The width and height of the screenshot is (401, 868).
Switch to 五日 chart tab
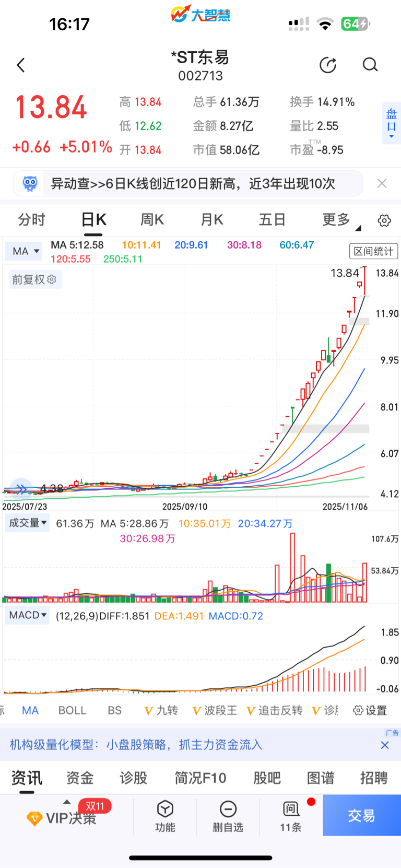(272, 220)
